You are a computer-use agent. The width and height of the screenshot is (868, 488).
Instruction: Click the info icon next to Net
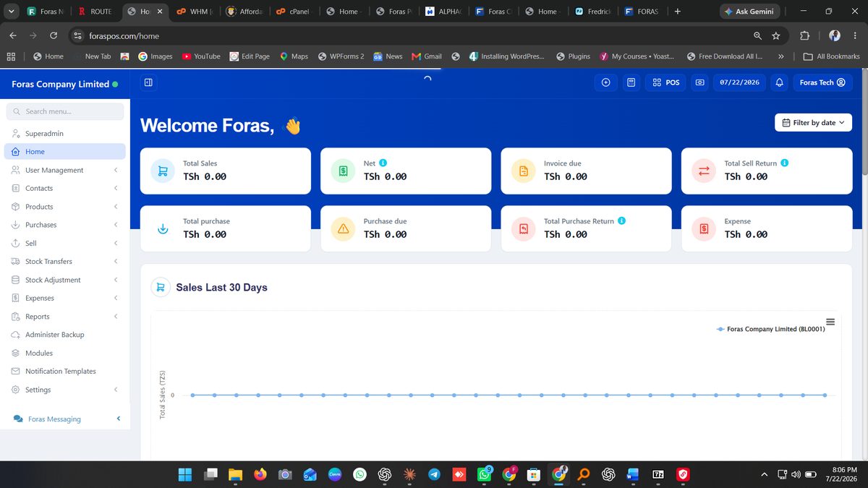click(x=383, y=163)
